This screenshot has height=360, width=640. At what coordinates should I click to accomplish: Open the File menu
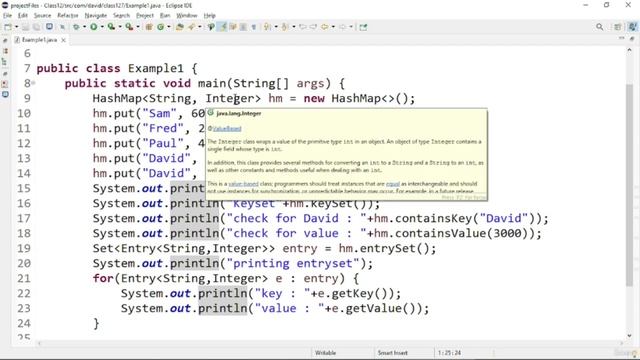pyautogui.click(x=7, y=16)
